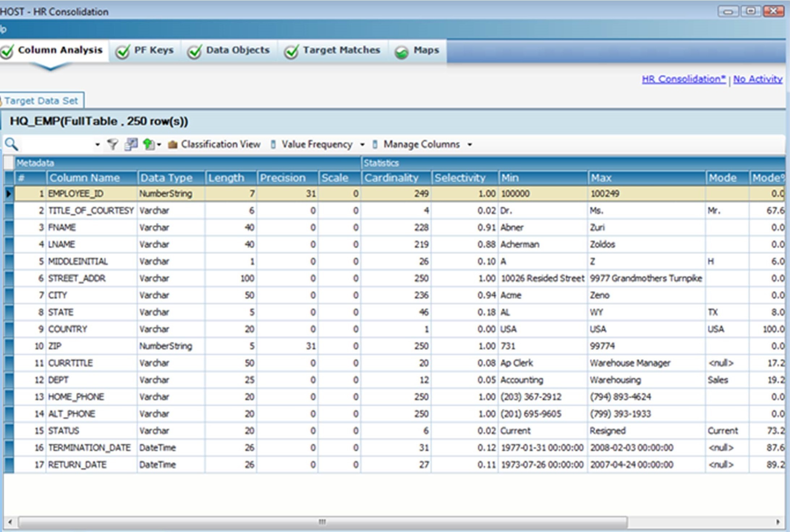Select the CURRTITLE column name cell

click(x=92, y=363)
